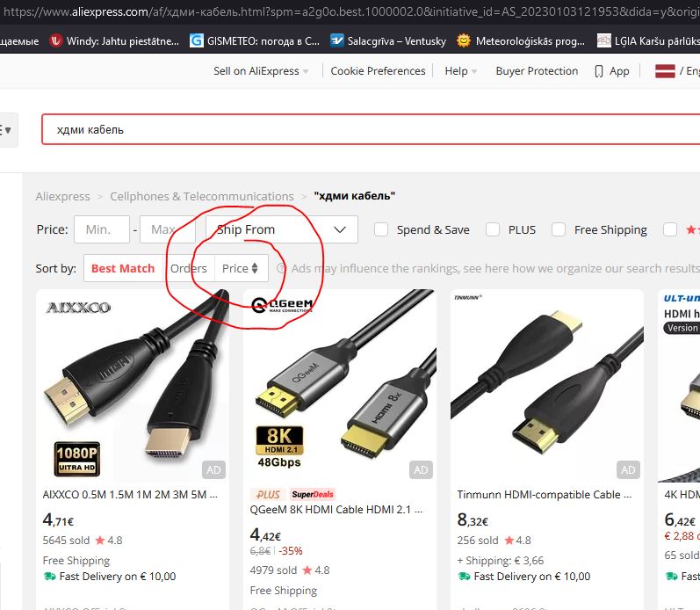Expand the Sell on AliExpress menu
The width and height of the screenshot is (700, 610).
[x=261, y=71]
